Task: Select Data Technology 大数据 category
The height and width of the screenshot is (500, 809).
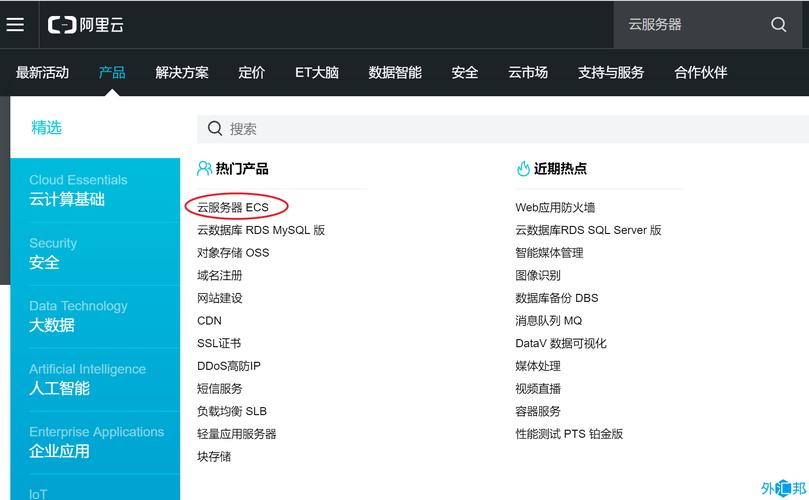Action: pos(95,316)
